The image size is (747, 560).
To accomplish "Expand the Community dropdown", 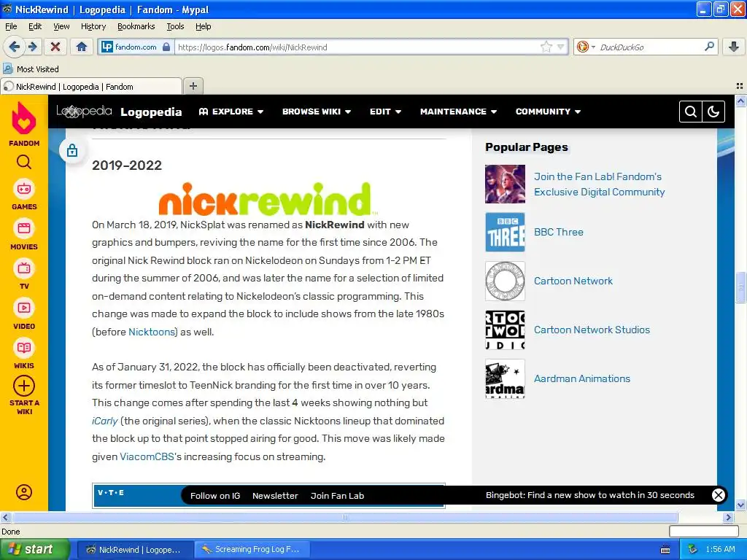I will pos(548,112).
